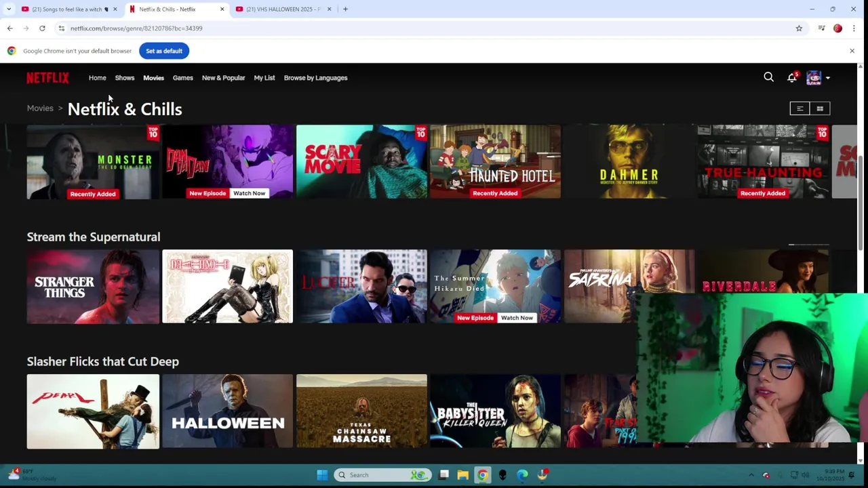
Task: Open the Games section
Action: [182, 78]
